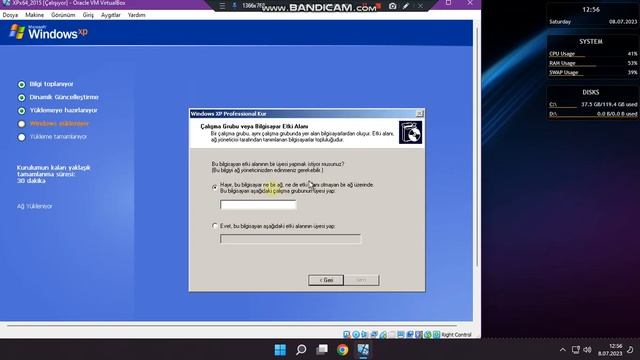
Task: Click the 'Dinamik Güncelleştirme' setup step
Action: (x=64, y=97)
